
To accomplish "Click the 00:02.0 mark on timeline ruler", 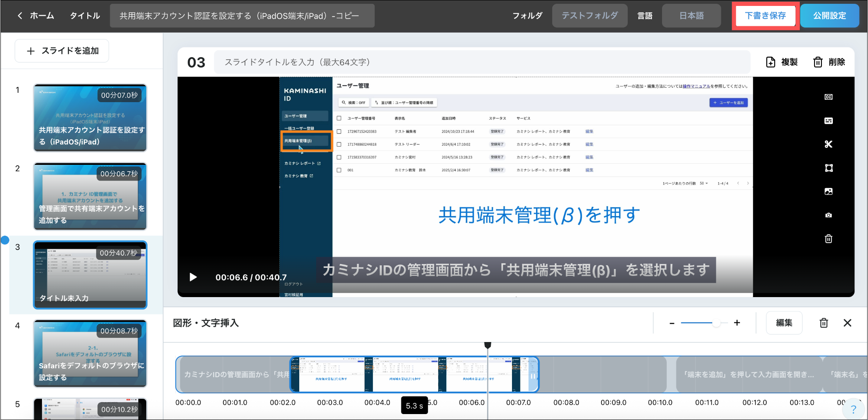I will (x=283, y=402).
